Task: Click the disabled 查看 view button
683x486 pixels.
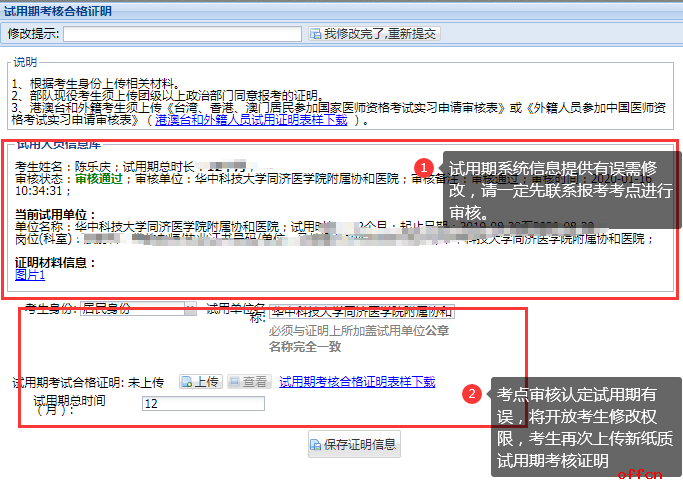Action: click(x=248, y=382)
